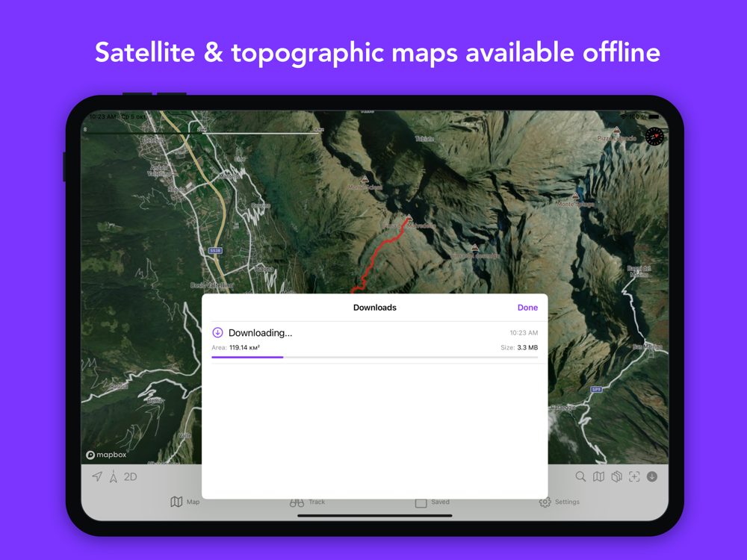Tap the compass icon on the map

coord(654,137)
